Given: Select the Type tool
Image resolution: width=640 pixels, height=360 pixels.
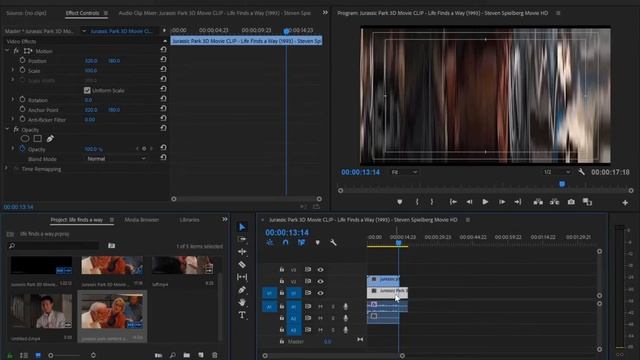Looking at the screenshot, I should (242, 315).
